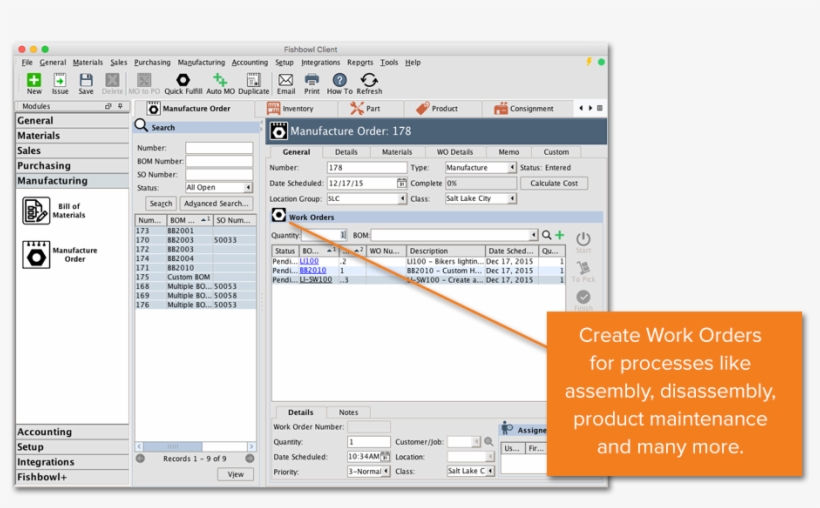Click the BOM search magnifier icon
The height and width of the screenshot is (508, 820).
coord(546,235)
